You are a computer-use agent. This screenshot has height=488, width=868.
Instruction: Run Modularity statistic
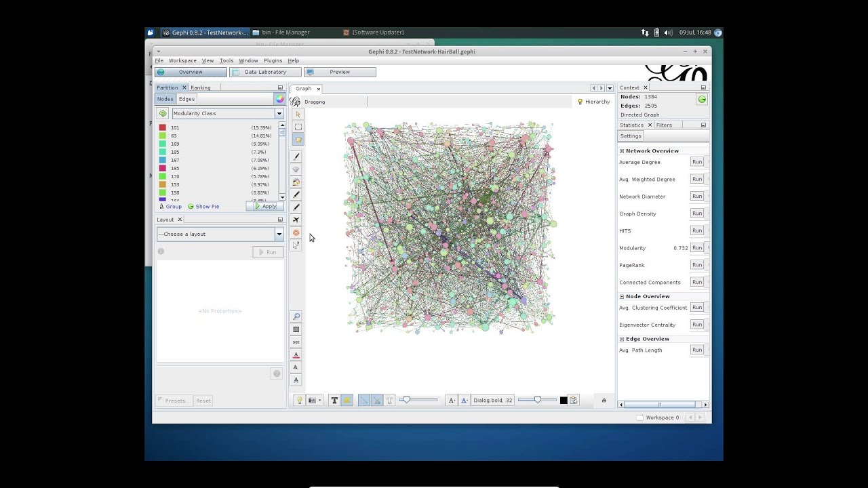696,247
